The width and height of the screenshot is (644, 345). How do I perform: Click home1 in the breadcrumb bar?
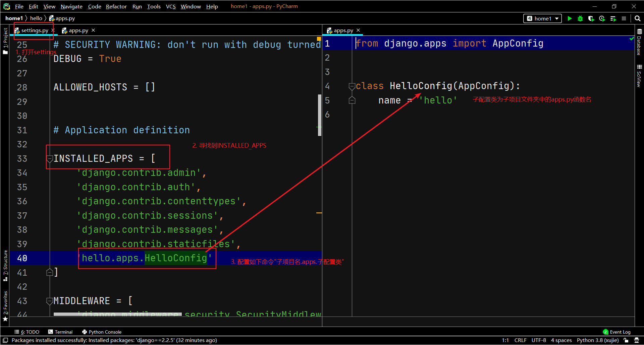14,18
